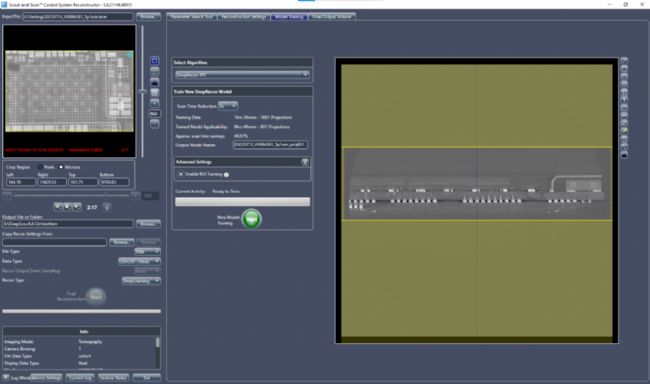This screenshot has width=650, height=384.
Task: Click the bottom icon in the preview side toolbar
Action: (155, 124)
